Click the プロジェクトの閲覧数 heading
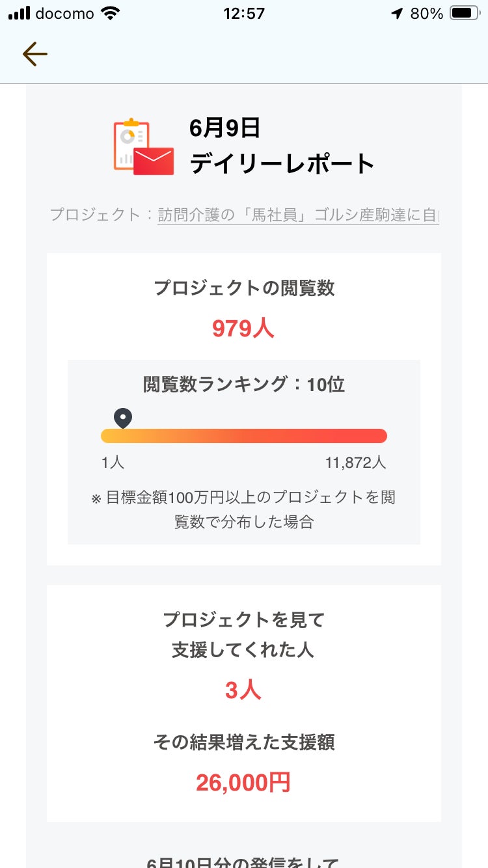 244,288
